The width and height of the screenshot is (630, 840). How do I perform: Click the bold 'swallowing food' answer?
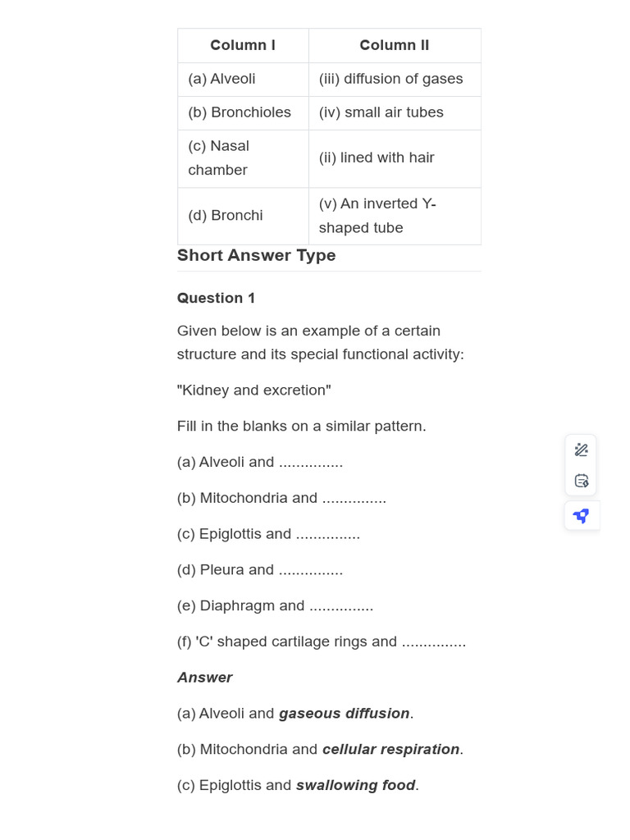[x=356, y=785]
